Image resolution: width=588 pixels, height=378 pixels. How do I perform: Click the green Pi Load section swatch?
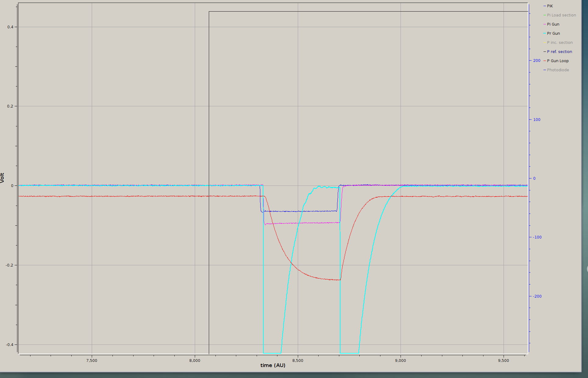click(545, 15)
